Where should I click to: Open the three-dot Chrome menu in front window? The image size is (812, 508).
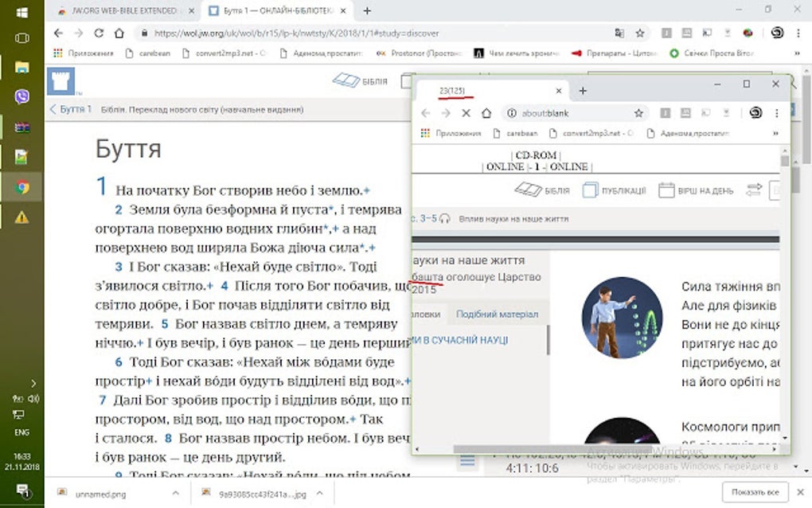pos(777,112)
